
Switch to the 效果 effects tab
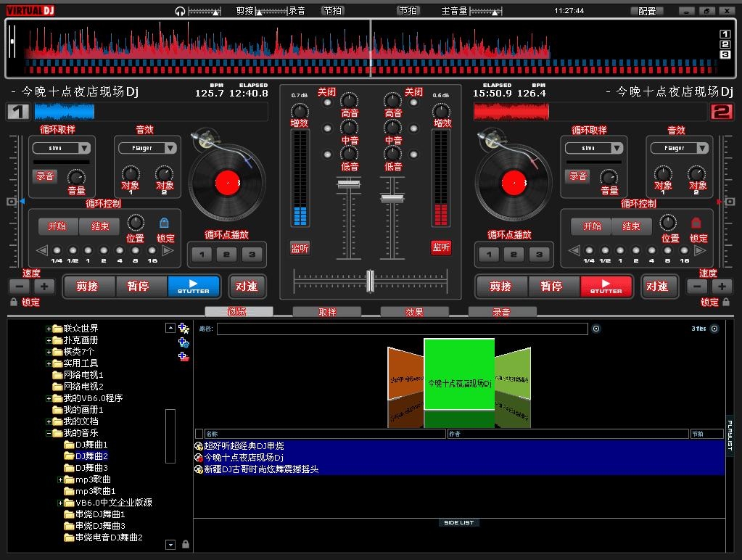[x=415, y=312]
